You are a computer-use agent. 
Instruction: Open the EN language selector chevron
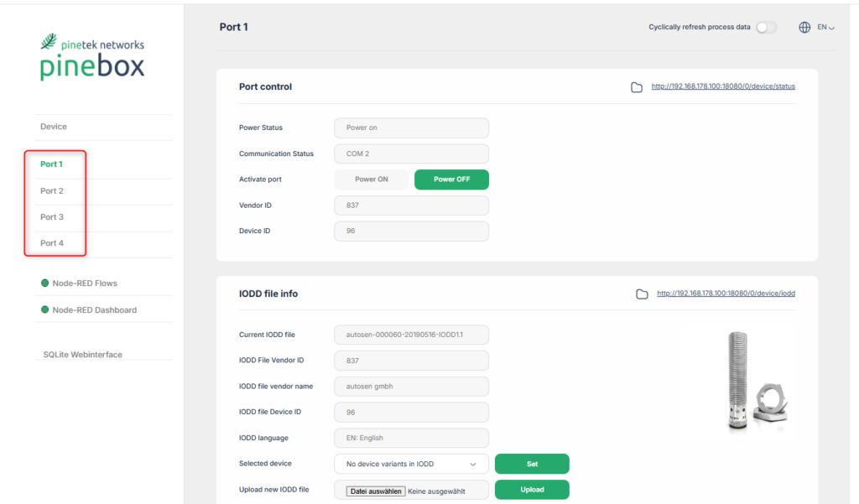pyautogui.click(x=831, y=28)
